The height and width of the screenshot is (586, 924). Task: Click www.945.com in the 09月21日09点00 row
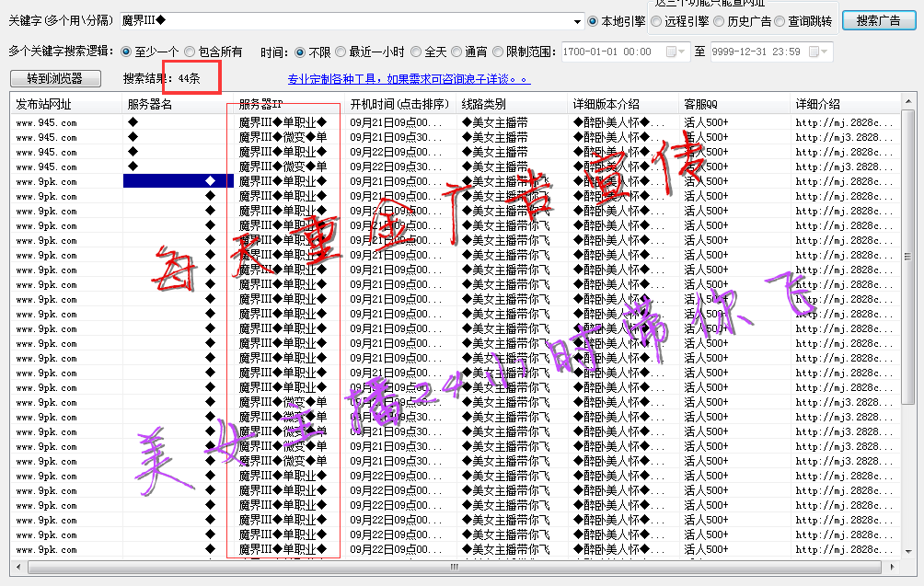pyautogui.click(x=47, y=122)
